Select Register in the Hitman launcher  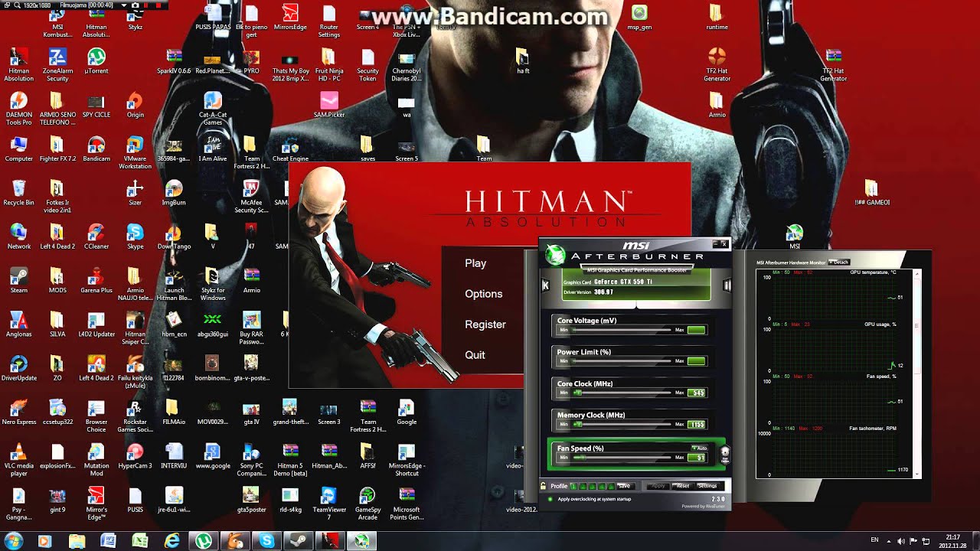tap(485, 324)
